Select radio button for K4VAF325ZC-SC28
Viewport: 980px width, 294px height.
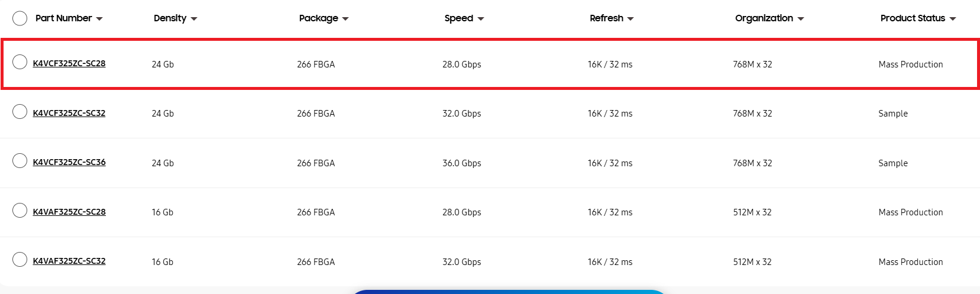point(20,211)
